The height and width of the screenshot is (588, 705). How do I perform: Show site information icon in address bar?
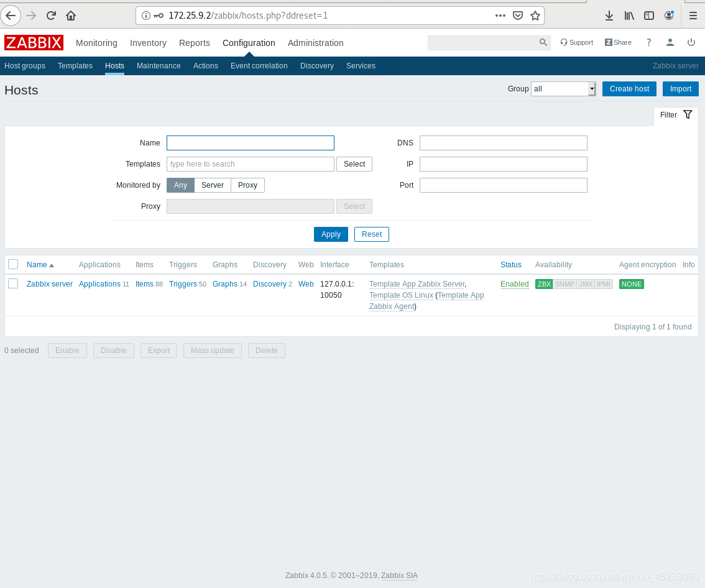pos(145,16)
